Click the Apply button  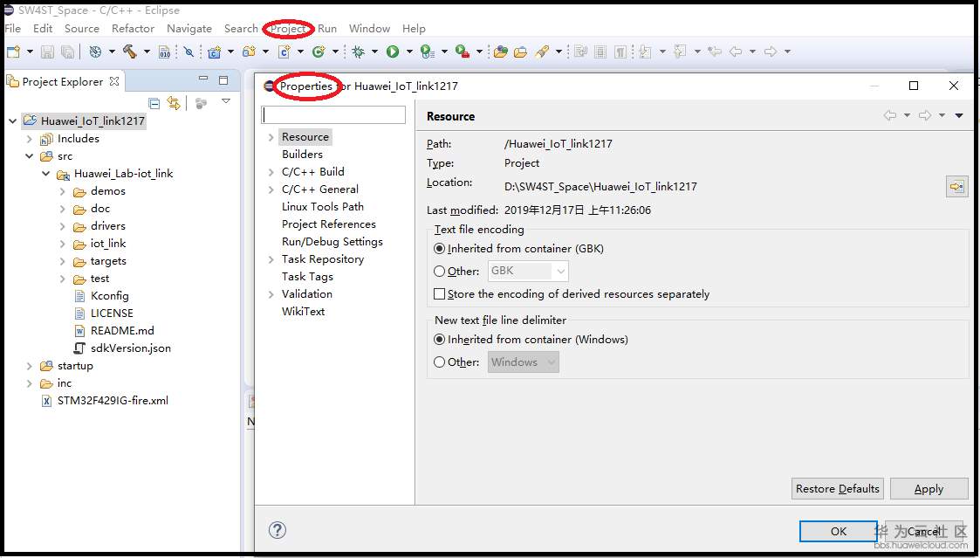[929, 489]
